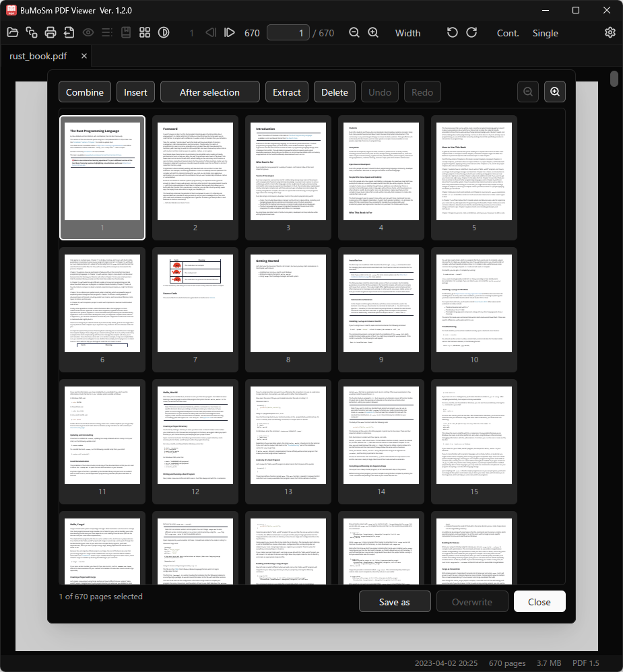Open a file with the folder icon
This screenshot has height=672, width=623.
pos(12,32)
